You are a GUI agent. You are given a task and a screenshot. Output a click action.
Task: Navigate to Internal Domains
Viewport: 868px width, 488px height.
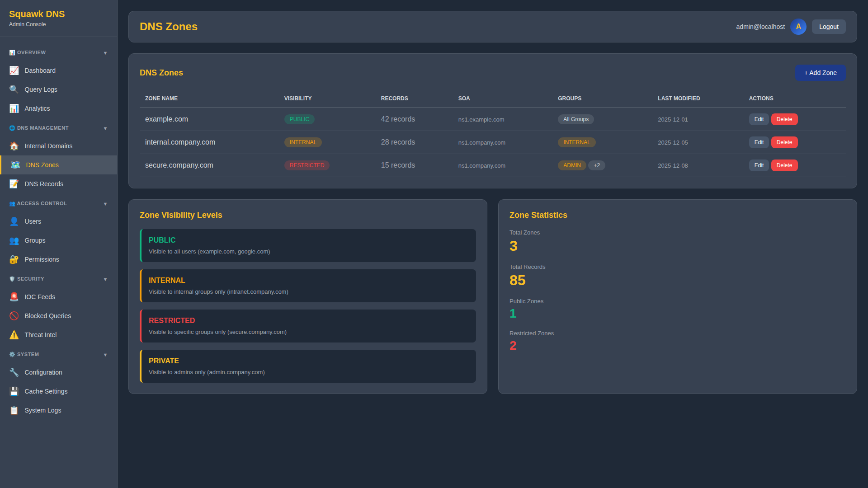pos(58,146)
